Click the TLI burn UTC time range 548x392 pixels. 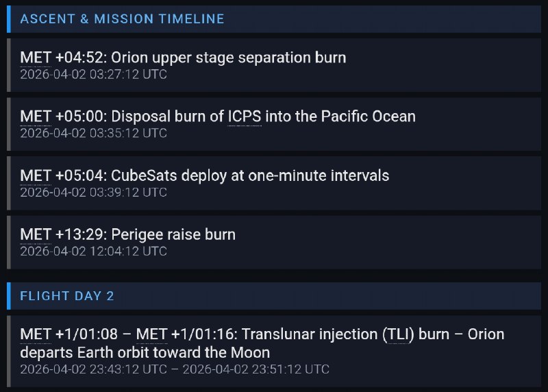[175, 369]
